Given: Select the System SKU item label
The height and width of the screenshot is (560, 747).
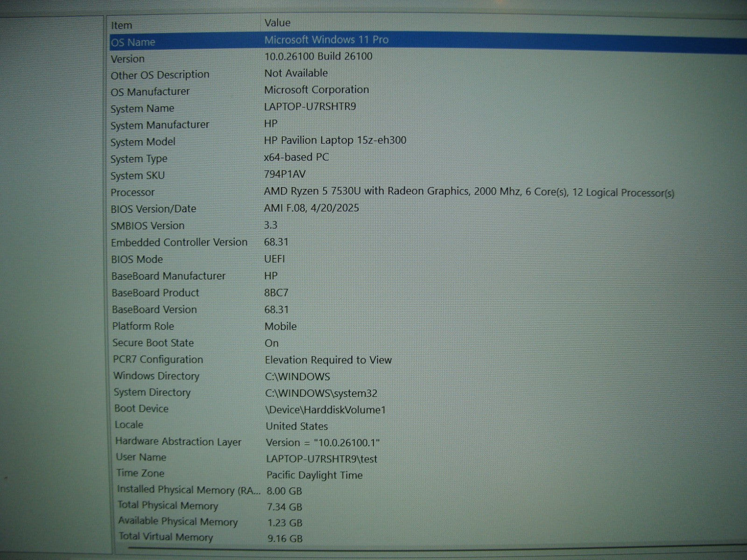Looking at the screenshot, I should [138, 175].
